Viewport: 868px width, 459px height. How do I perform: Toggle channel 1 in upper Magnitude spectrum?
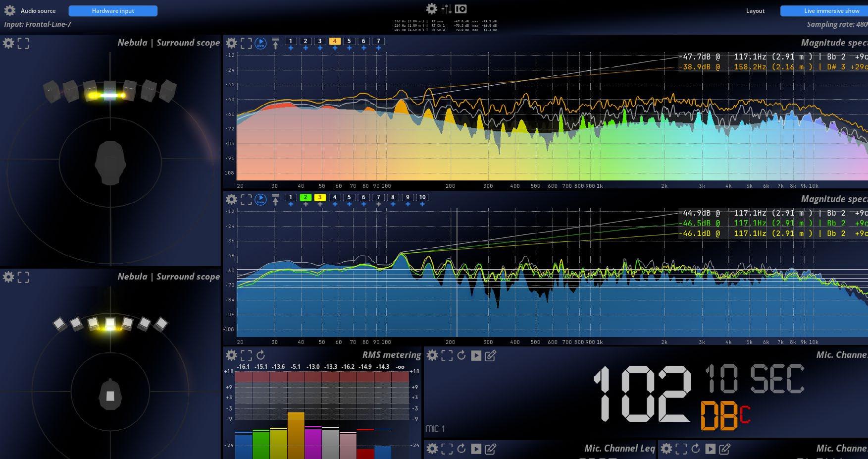(x=291, y=41)
